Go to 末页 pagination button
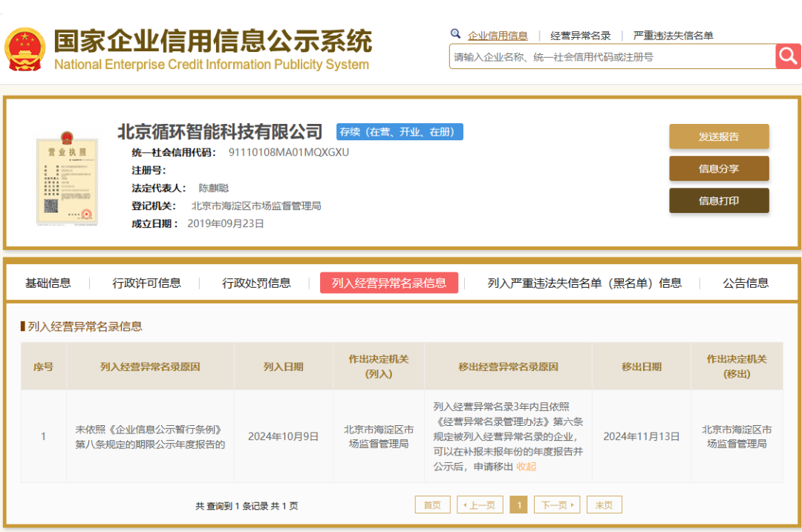This screenshot has height=532, width=802. click(x=604, y=505)
